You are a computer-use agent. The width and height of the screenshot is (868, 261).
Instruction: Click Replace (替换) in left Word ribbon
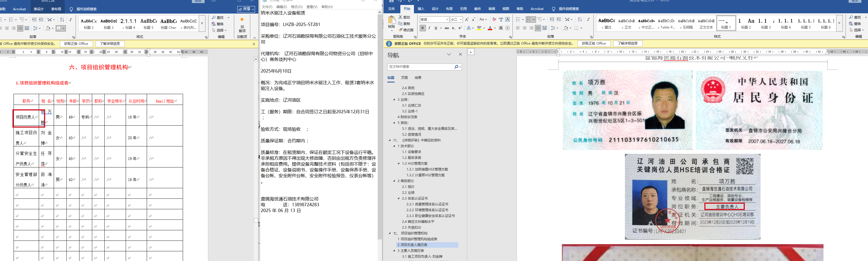click(x=218, y=24)
